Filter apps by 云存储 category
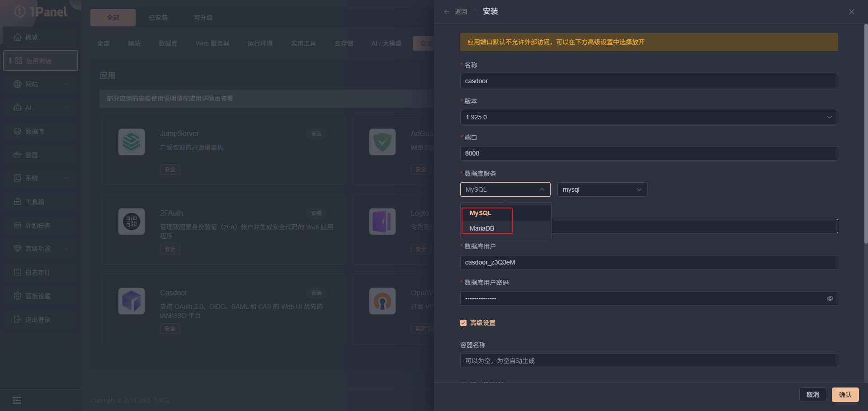The image size is (868, 411). [x=344, y=43]
